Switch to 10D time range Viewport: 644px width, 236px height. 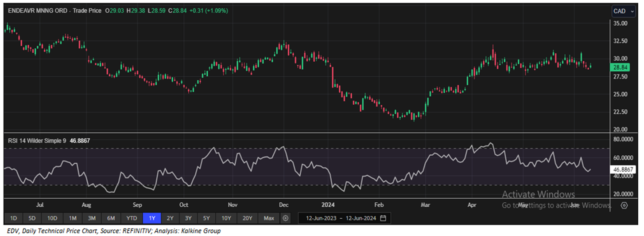tap(52, 218)
